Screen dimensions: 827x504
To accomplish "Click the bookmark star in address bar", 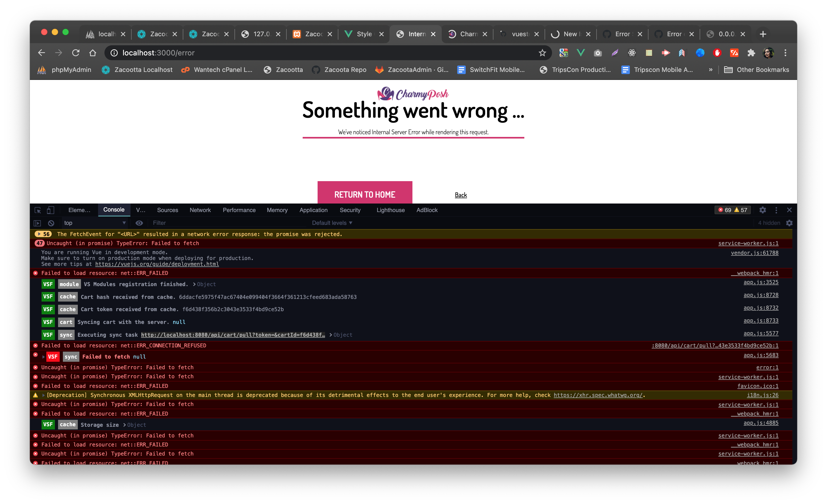I will click(x=542, y=53).
